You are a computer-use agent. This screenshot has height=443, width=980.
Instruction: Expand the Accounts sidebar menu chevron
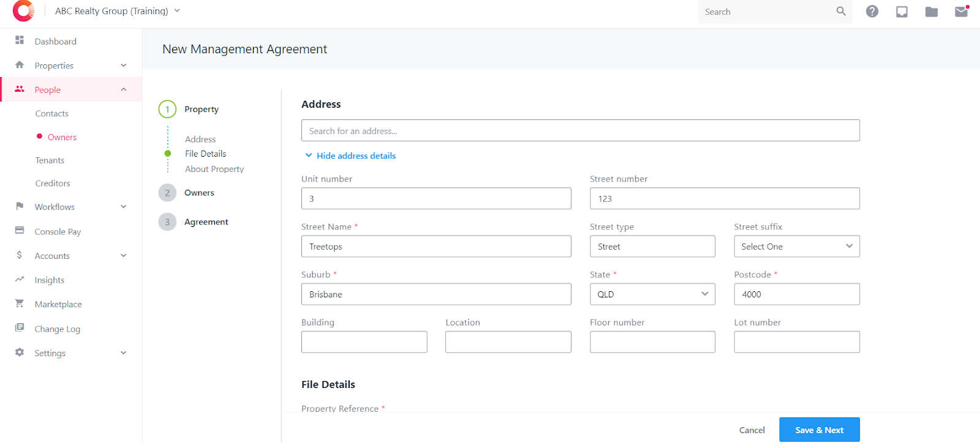pos(124,256)
